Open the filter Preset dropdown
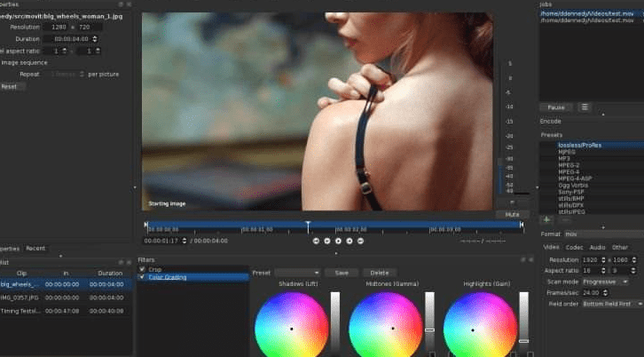The height and width of the screenshot is (357, 644). click(297, 273)
